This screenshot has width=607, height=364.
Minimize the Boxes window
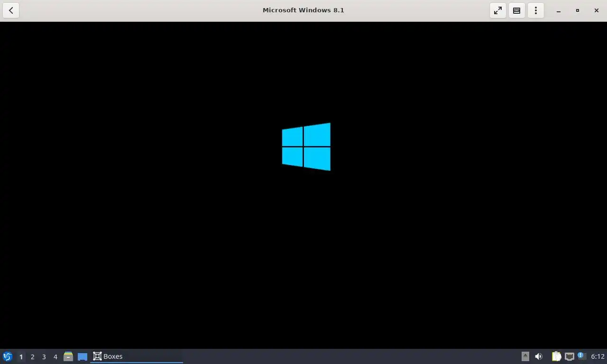[559, 10]
